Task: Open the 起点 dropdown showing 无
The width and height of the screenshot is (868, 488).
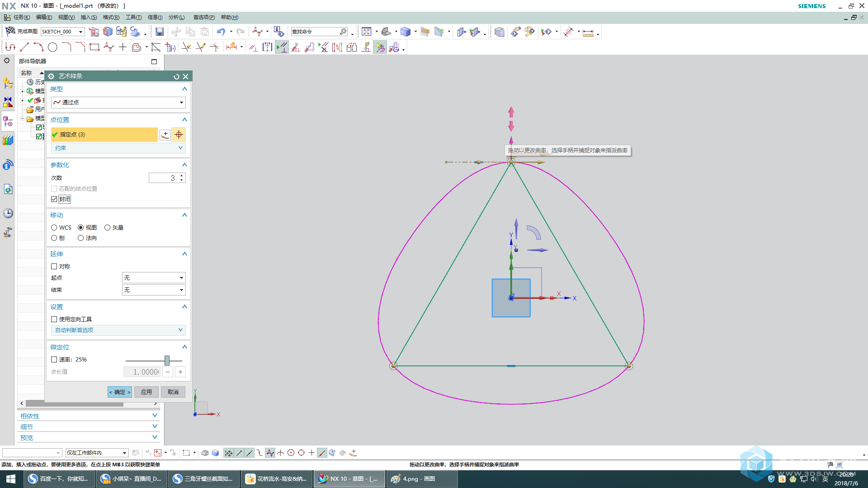Action: pyautogui.click(x=154, y=278)
